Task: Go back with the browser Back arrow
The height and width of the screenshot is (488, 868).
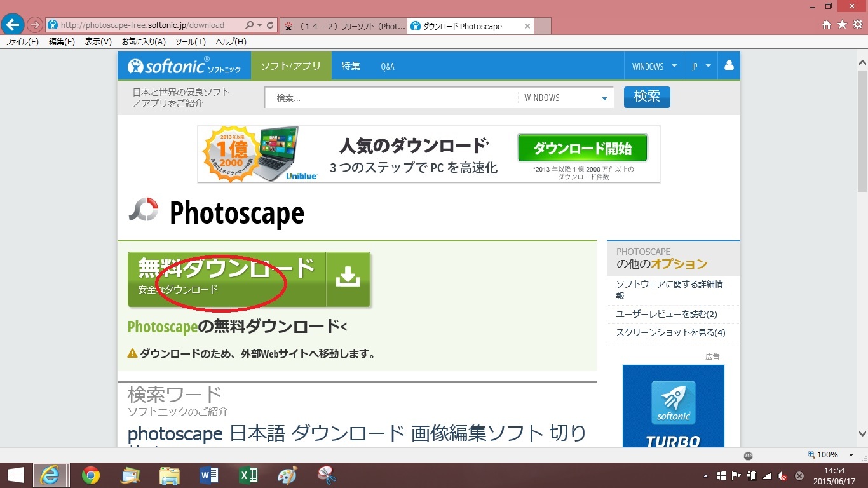Action: [13, 25]
